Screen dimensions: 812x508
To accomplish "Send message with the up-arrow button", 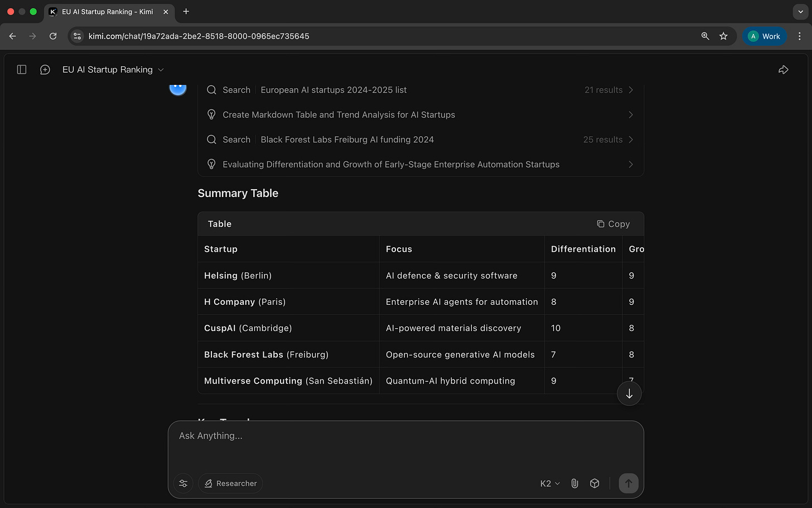I will (x=629, y=483).
